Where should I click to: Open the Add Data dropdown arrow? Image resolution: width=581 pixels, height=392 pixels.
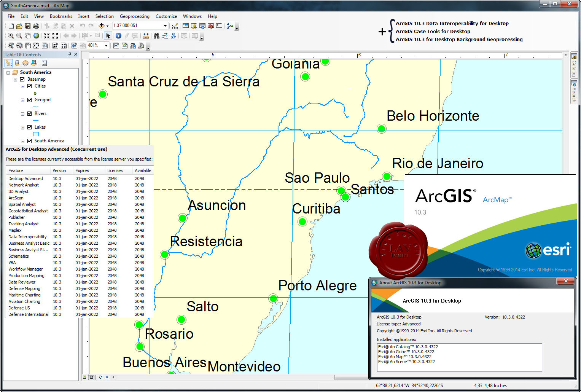click(108, 26)
